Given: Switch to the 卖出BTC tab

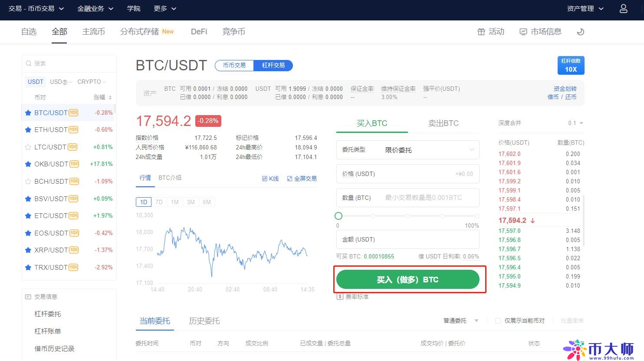Looking at the screenshot, I should 443,123.
